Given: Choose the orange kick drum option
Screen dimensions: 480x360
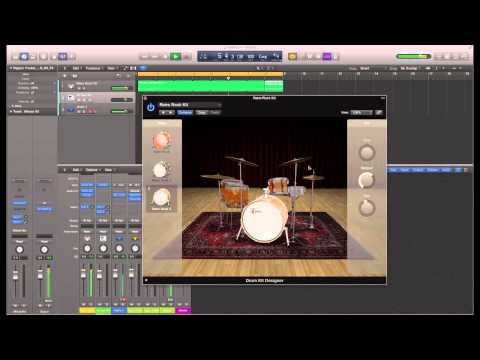Looking at the screenshot, I should [x=162, y=141].
